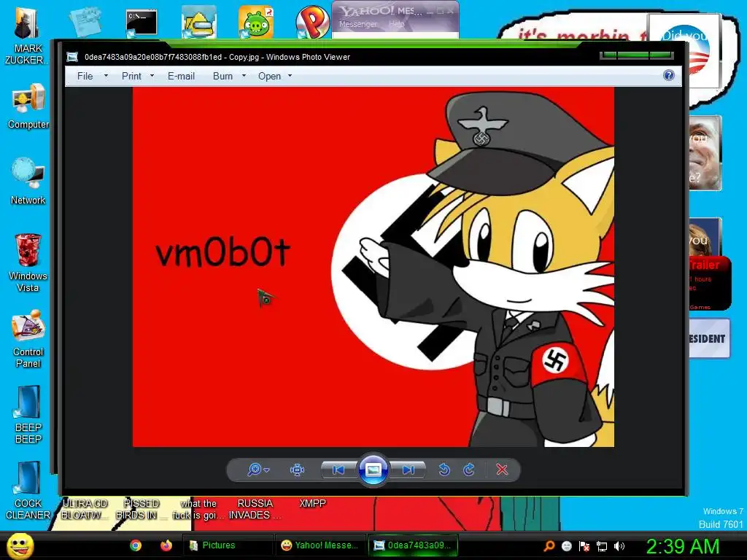Click the gray face tray icon

tap(566, 545)
